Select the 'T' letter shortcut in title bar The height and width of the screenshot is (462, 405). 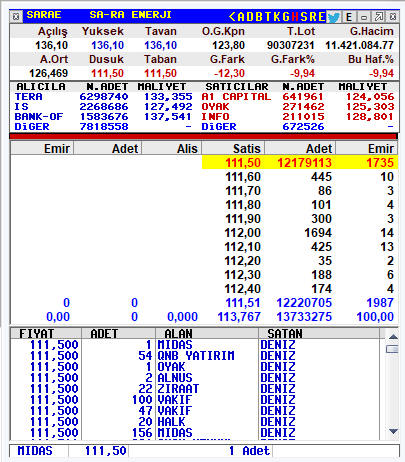tap(268, 16)
